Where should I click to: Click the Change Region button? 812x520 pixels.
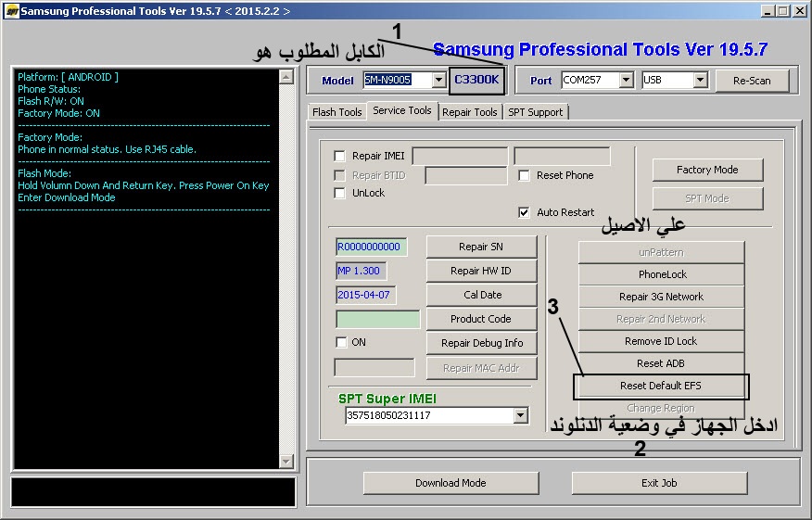(661, 408)
